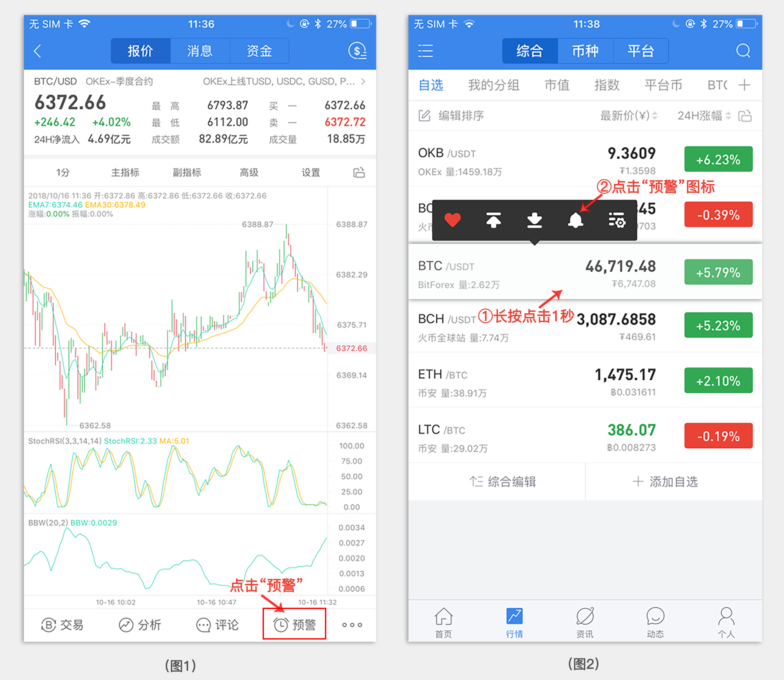Open the 高级 chart options
The width and height of the screenshot is (784, 680).
tap(249, 173)
